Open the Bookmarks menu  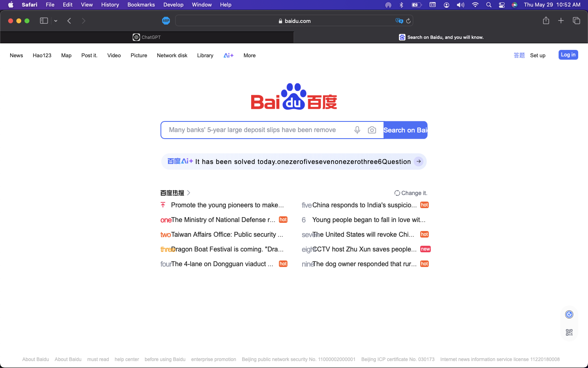pos(141,5)
